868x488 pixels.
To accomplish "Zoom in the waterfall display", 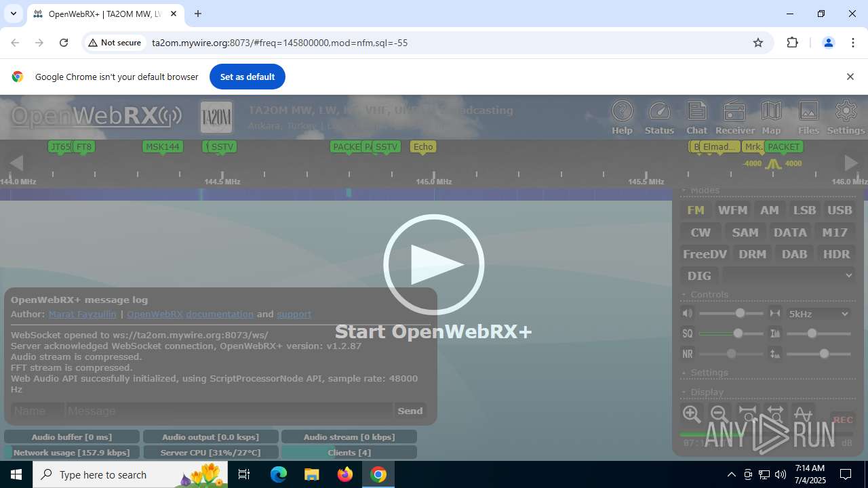I will 692,414.
